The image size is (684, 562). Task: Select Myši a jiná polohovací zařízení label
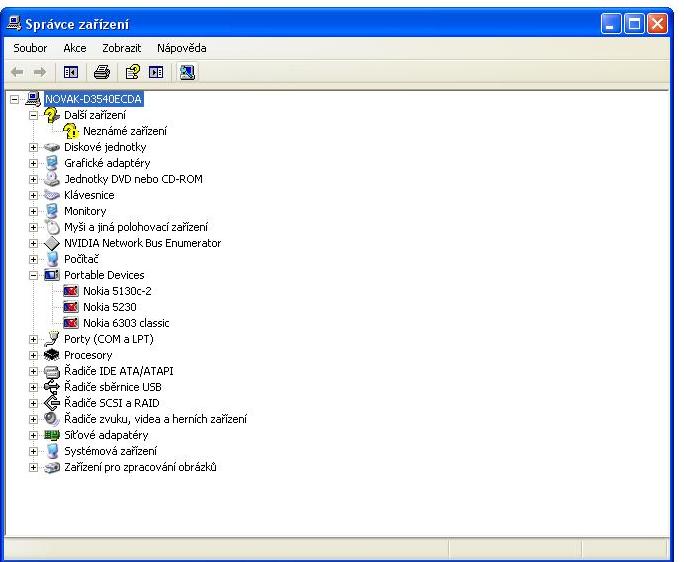coord(136,227)
